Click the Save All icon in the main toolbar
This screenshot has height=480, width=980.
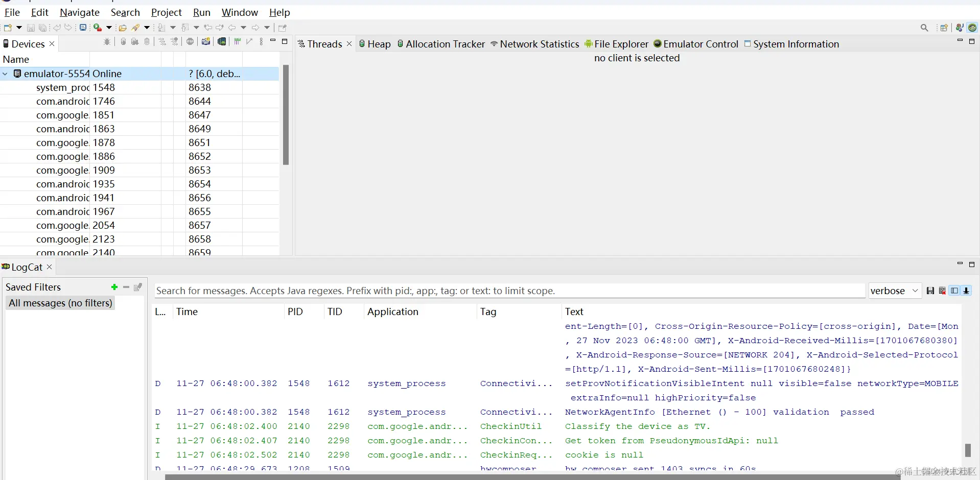[43, 28]
